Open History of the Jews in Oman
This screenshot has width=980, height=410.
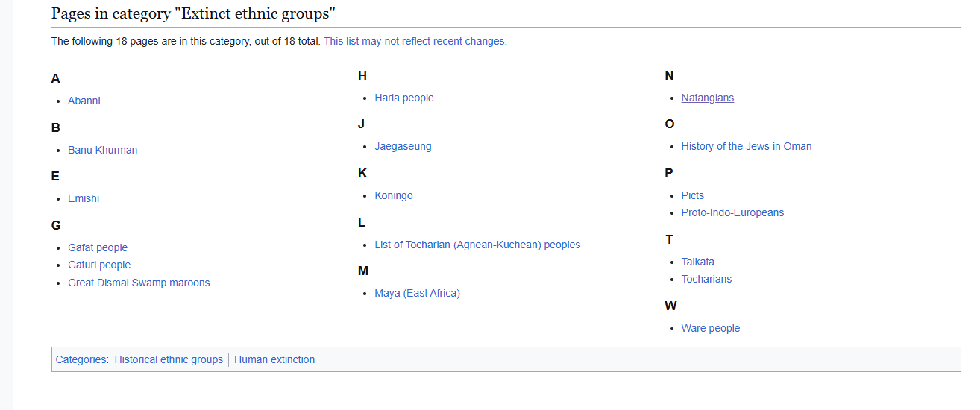click(x=747, y=146)
